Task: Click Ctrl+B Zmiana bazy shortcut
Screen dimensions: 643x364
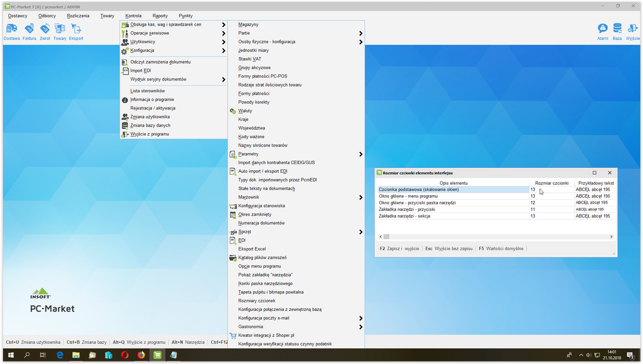Action: [86, 342]
